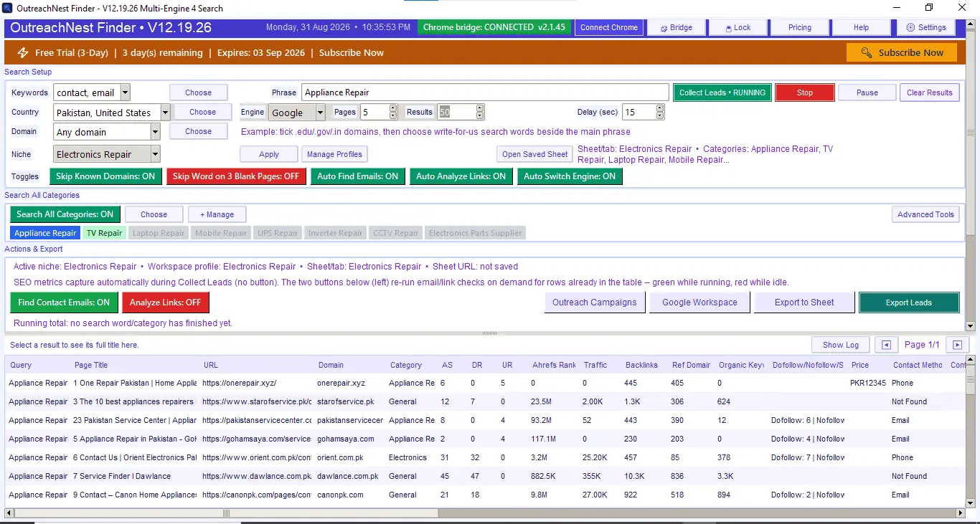This screenshot has height=524, width=980.
Task: Click Clear Results
Action: click(x=930, y=92)
